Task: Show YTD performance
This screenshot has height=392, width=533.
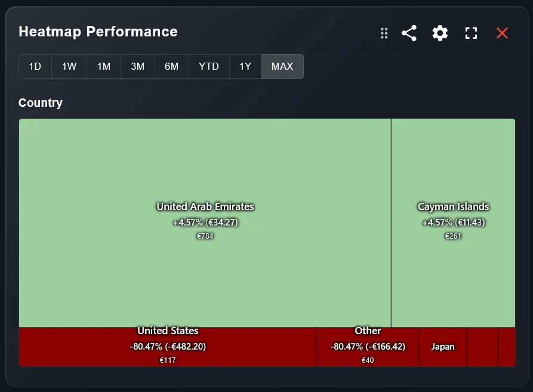Action: pyautogui.click(x=209, y=67)
